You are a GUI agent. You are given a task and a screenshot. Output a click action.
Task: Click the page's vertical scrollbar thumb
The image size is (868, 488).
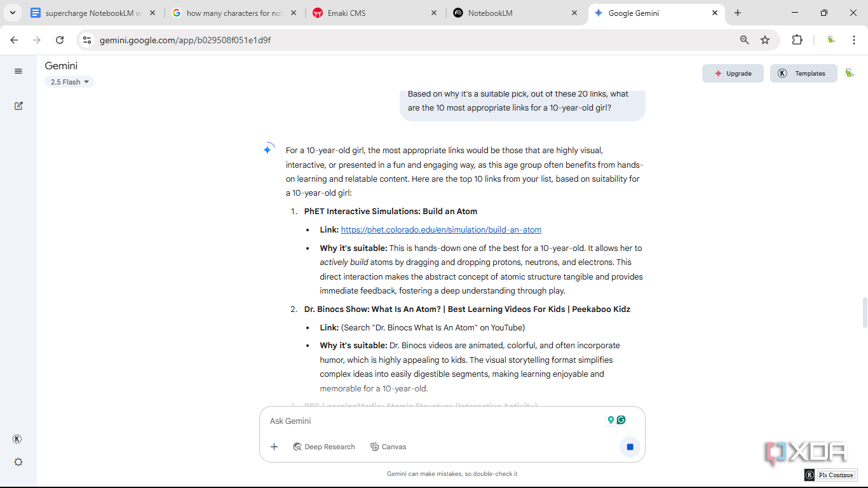[864, 312]
